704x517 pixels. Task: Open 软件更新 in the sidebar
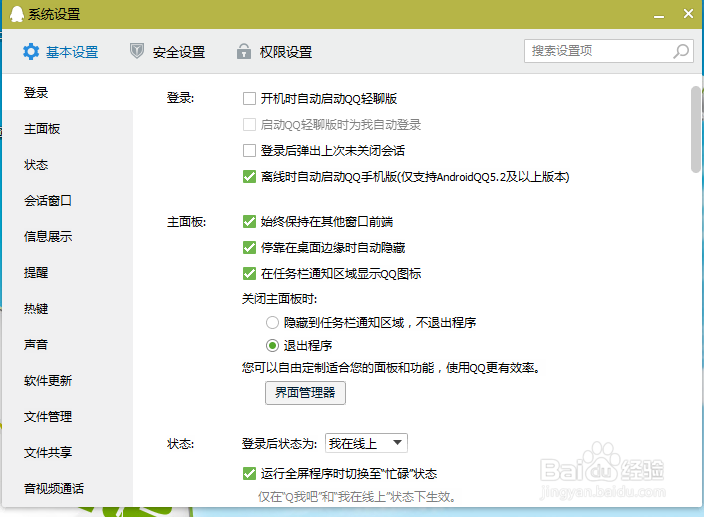click(68, 381)
